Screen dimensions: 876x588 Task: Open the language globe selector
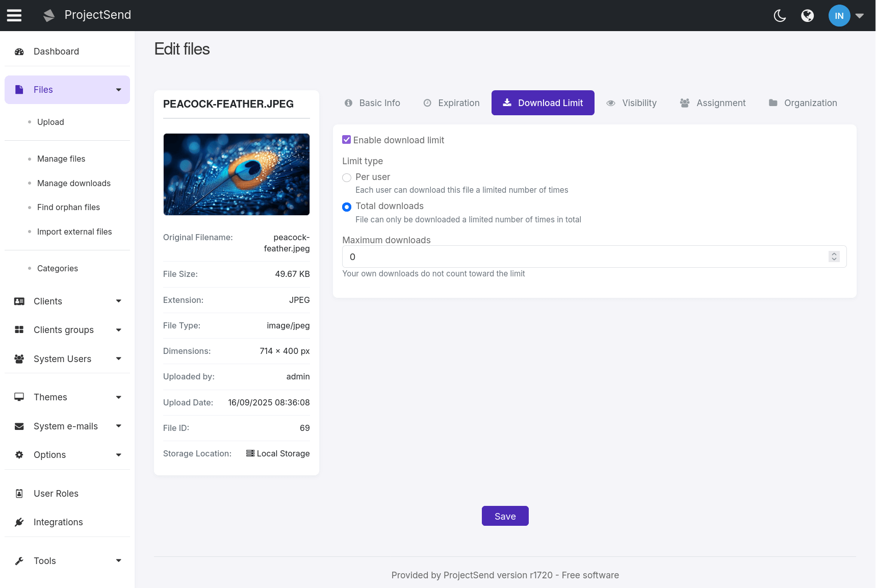point(807,15)
